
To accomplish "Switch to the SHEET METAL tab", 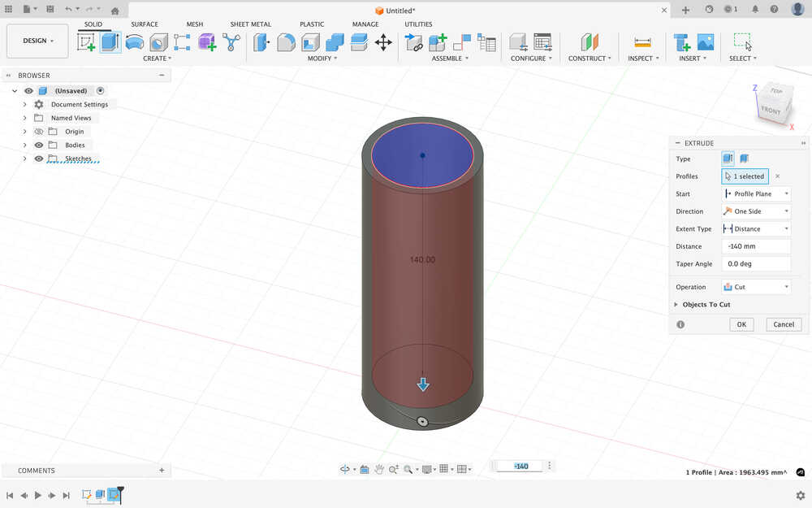I will (x=250, y=24).
